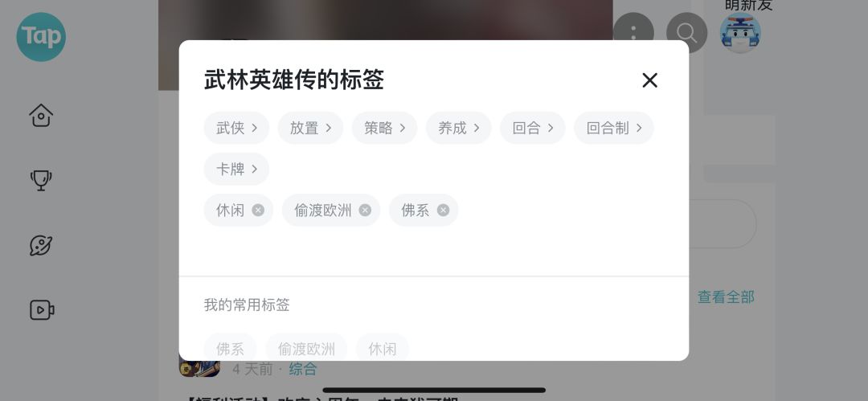
Task: Expand the 回合制 tag chevron
Action: [639, 128]
